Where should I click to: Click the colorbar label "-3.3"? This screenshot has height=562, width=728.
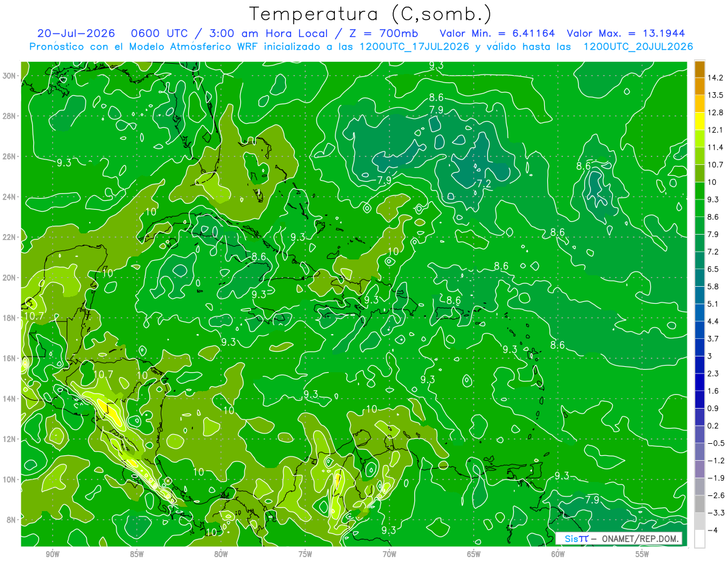[x=716, y=513]
